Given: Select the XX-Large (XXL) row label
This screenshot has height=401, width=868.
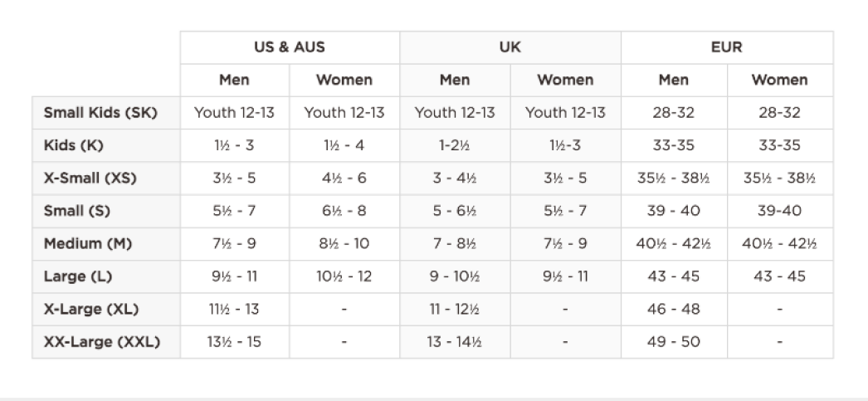Looking at the screenshot, I should click(102, 341).
